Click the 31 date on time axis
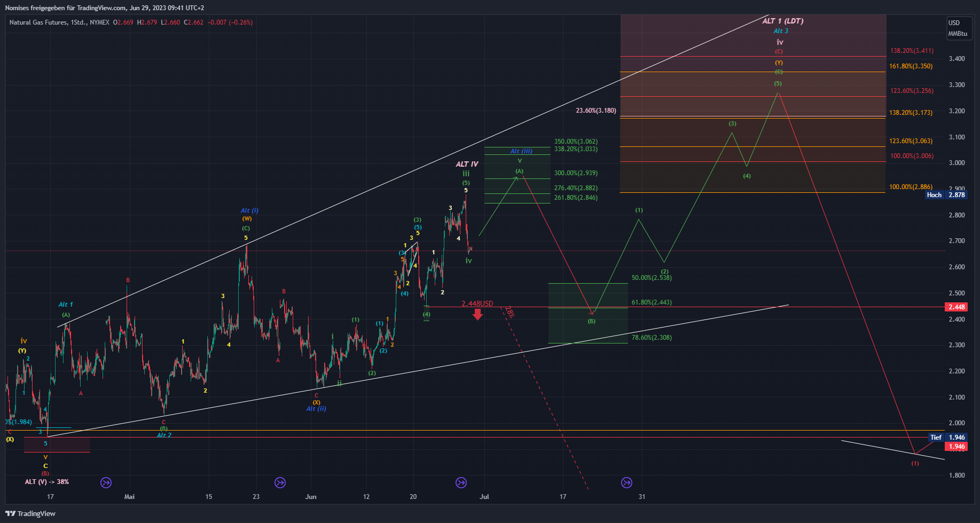 pos(642,497)
